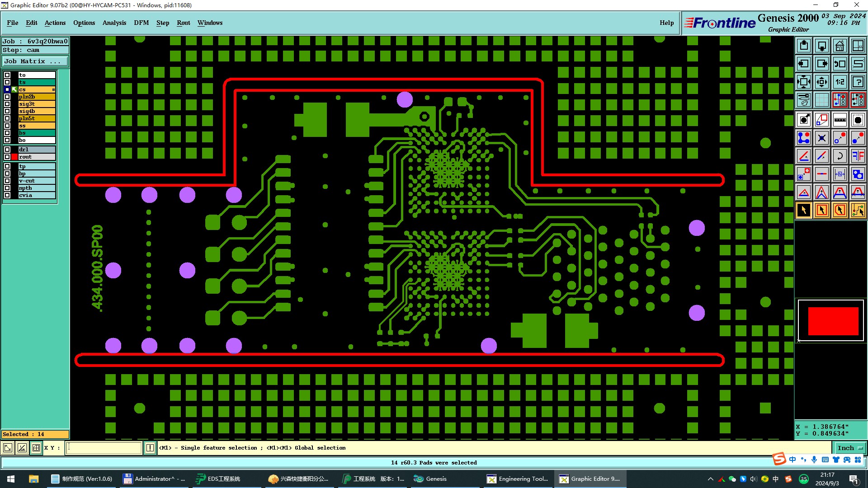Click the 1:2 zoom scale icon
The height and width of the screenshot is (488, 868).
[x=840, y=82]
